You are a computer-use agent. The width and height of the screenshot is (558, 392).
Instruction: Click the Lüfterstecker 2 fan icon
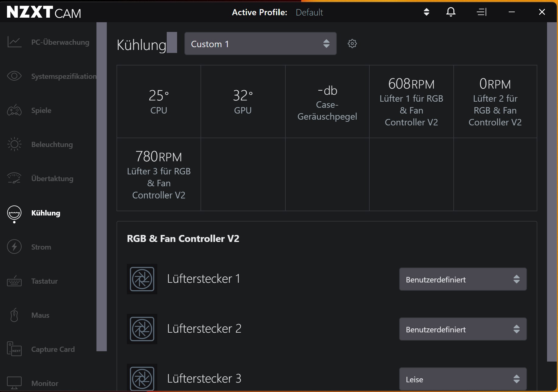[142, 329]
